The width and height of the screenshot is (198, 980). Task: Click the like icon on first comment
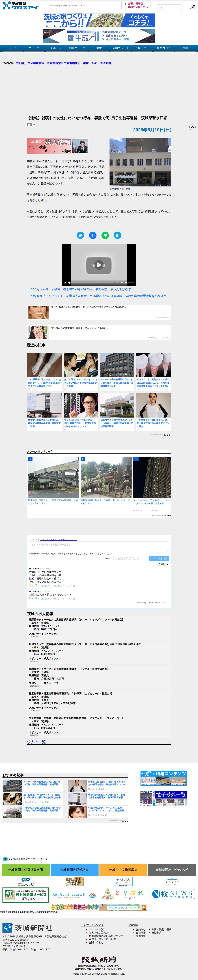31,586
